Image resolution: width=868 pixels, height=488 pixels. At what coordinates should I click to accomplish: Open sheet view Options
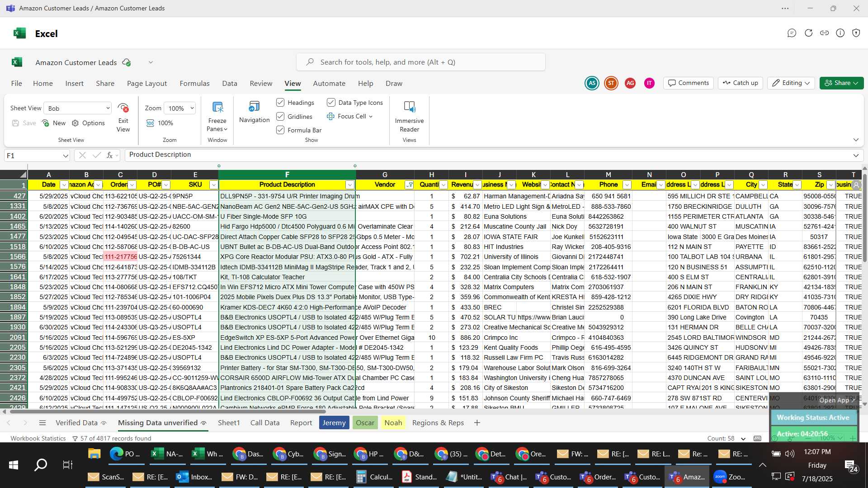[88, 123]
